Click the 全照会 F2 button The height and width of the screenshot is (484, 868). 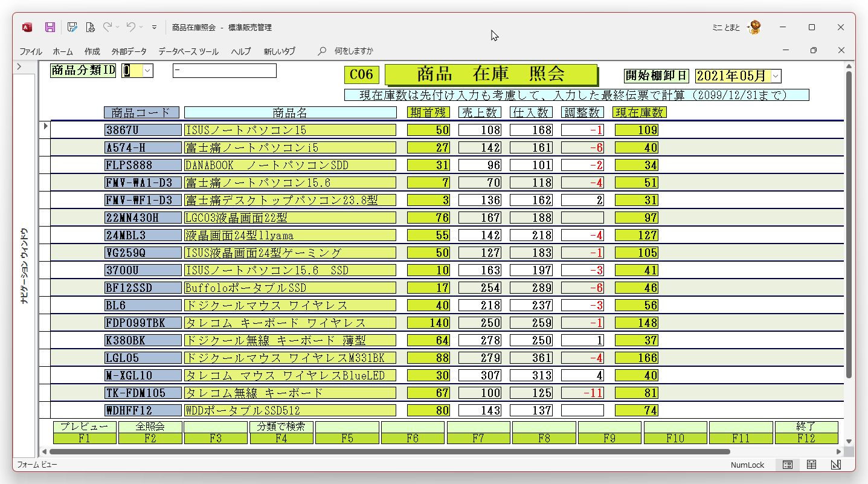coord(150,433)
